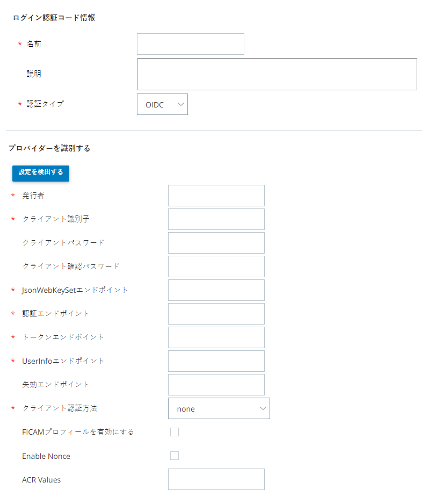Click inside the 名前 input field
Screen dimensions: 429x504
190,44
